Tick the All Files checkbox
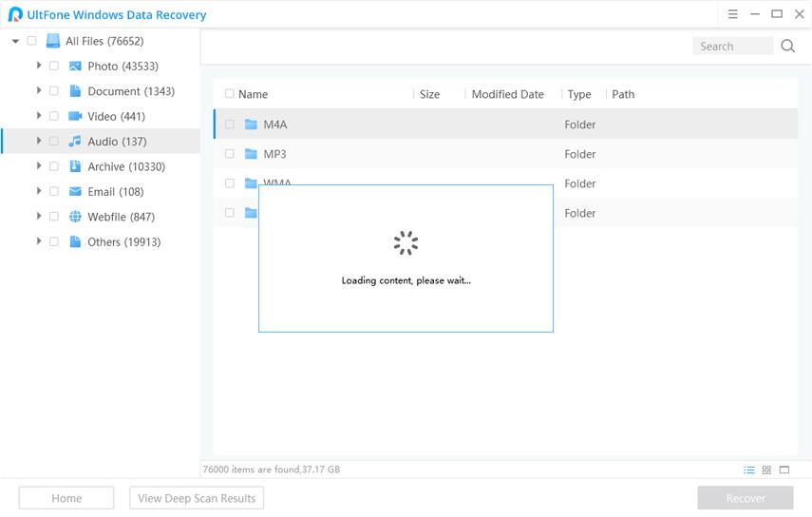Screen dimensions: 812x517 point(31,41)
